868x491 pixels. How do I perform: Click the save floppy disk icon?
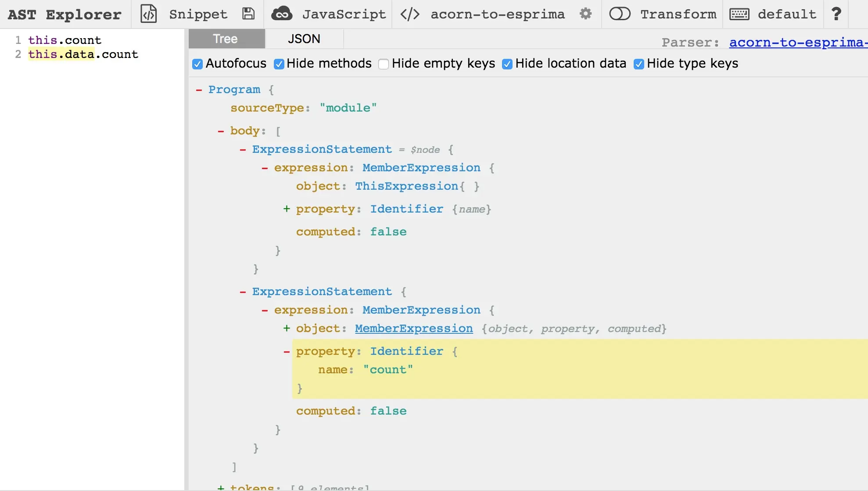coord(248,14)
